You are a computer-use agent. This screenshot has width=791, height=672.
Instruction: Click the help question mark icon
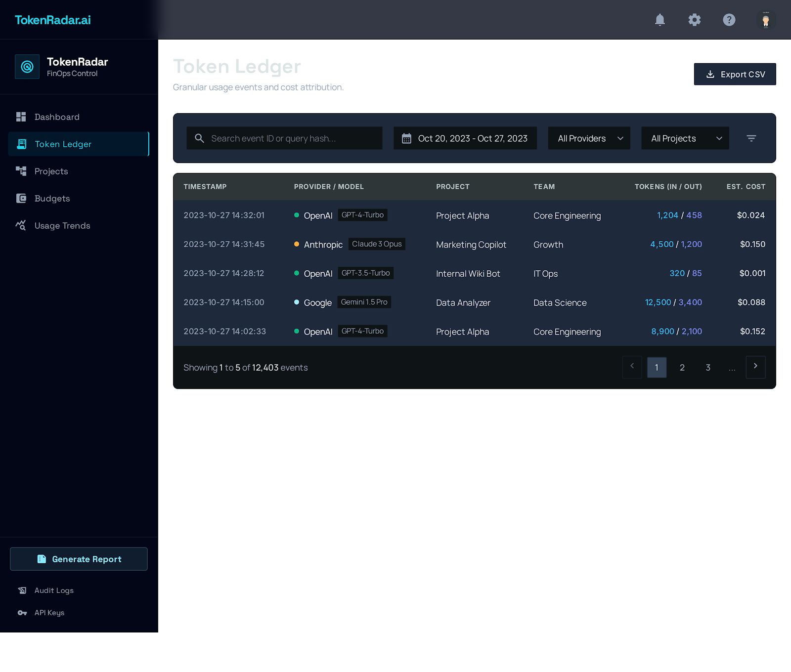pyautogui.click(x=729, y=20)
